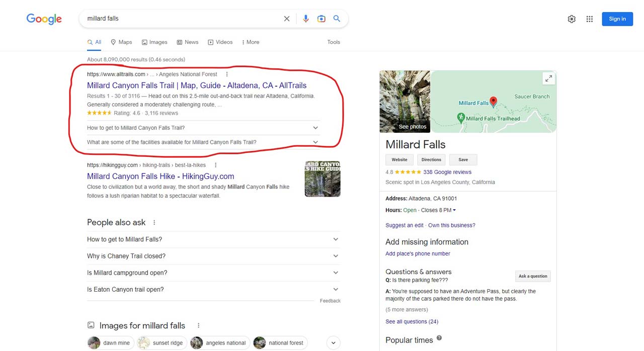Click the Feedback link under People also ask
Viewport: 644px width, 351px height.
pos(330,301)
